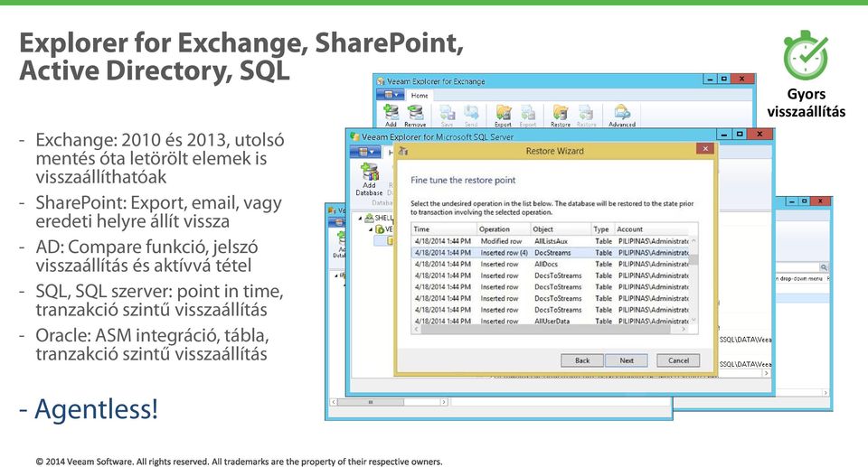Cancel the Restore Wizard
This screenshot has height=467, width=868.
pyautogui.click(x=678, y=360)
